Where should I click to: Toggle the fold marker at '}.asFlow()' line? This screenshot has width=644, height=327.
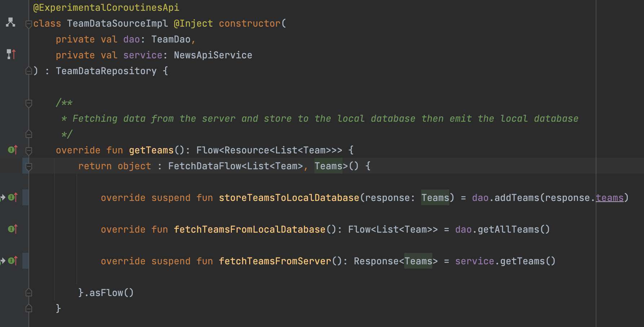coord(29,293)
